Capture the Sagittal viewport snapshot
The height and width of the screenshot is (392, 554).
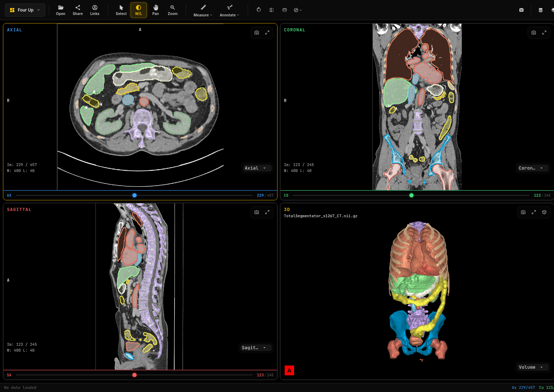pos(257,212)
